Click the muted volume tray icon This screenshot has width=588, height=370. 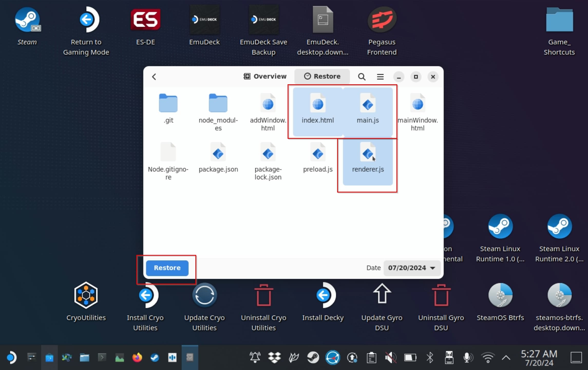[391, 357]
